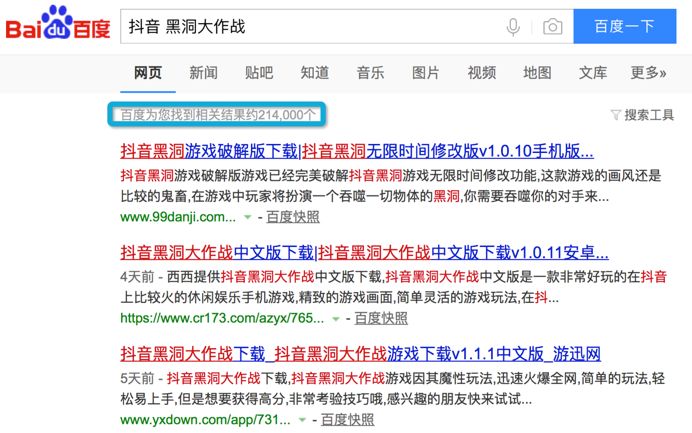
Task: Visit the www.99danji.com URL link
Action: pyautogui.click(x=178, y=217)
